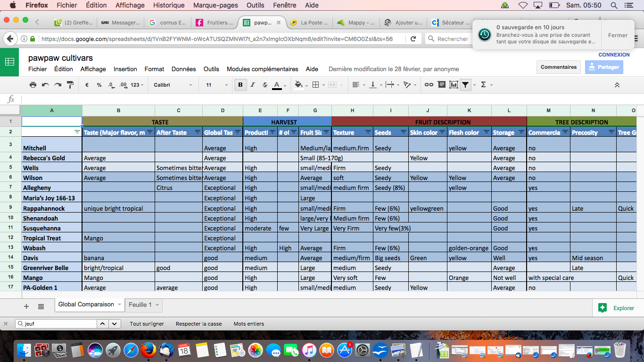Image resolution: width=644 pixels, height=362 pixels.
Task: Open the Explorer button at bottom right
Action: pos(617,308)
